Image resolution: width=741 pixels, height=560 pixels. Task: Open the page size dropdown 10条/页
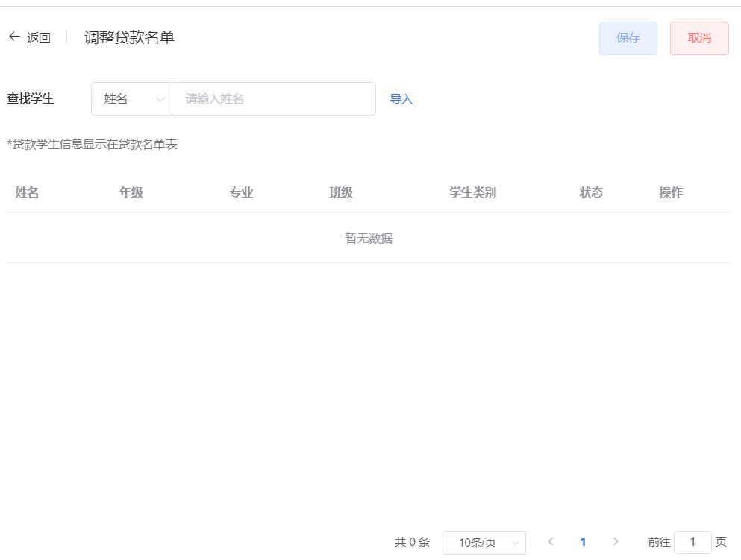[484, 542]
